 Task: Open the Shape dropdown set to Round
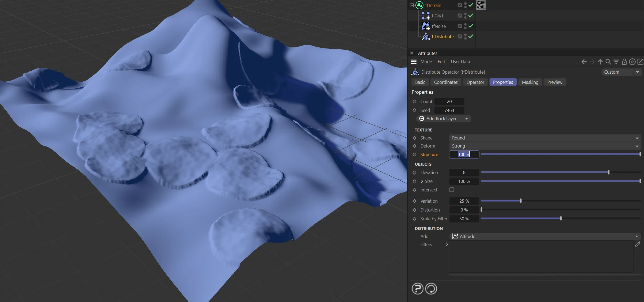(545, 138)
